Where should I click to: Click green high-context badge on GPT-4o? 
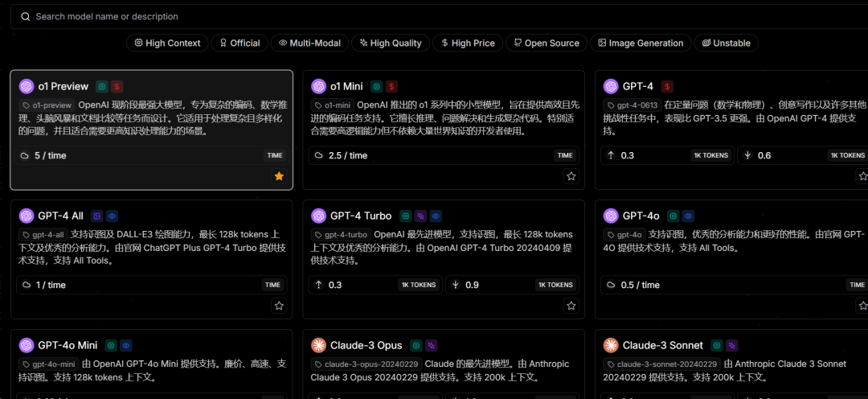674,216
